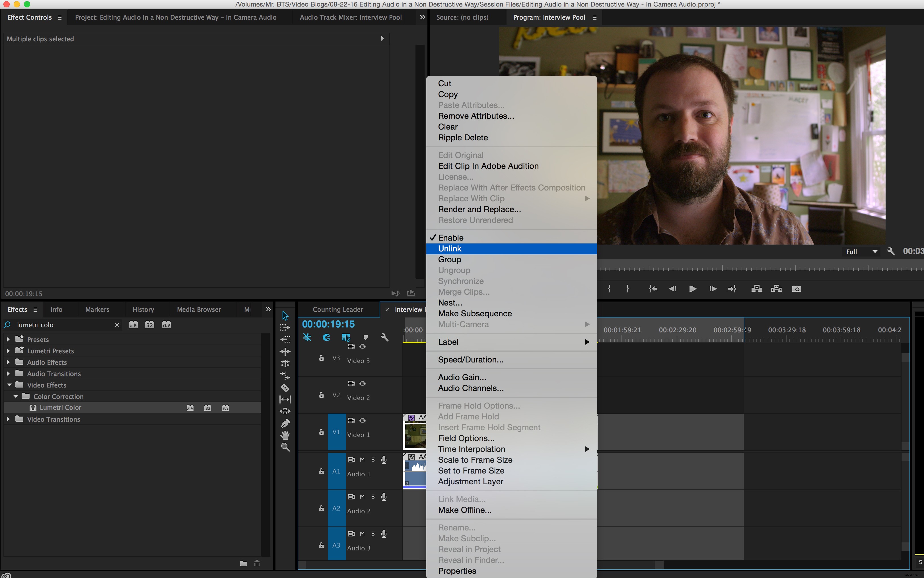Open the timeline settings wrench menu
The width and height of the screenshot is (924, 578).
(385, 338)
